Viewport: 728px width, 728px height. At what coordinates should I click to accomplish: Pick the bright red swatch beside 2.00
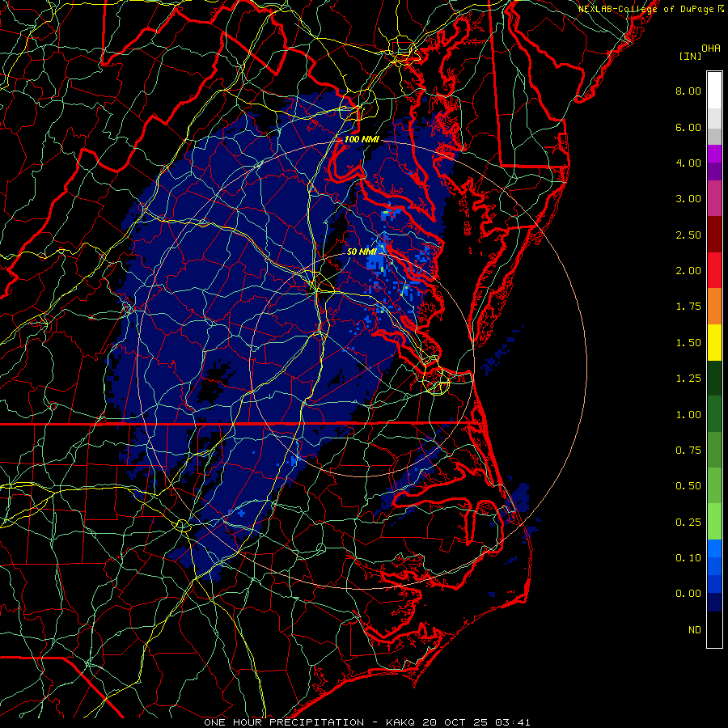pyautogui.click(x=714, y=270)
